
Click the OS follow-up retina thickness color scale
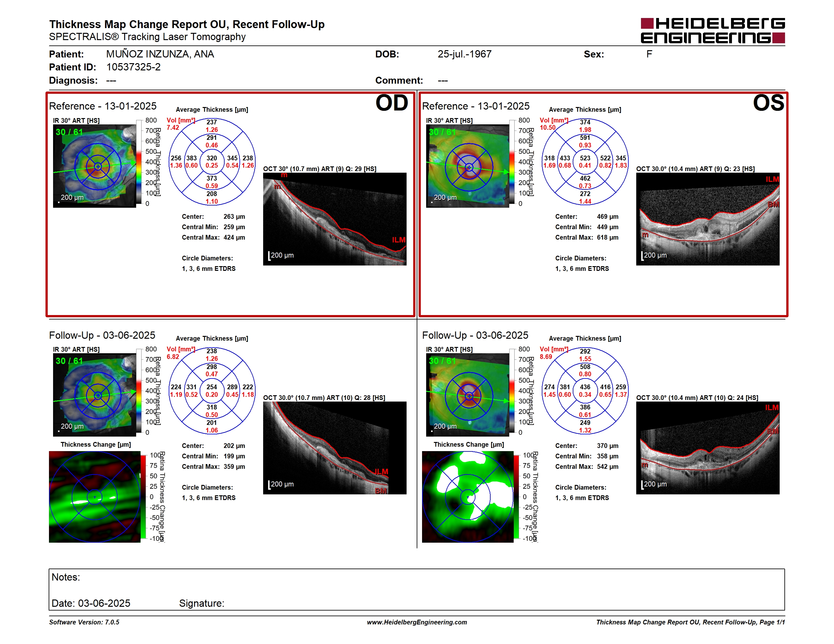pos(512,391)
